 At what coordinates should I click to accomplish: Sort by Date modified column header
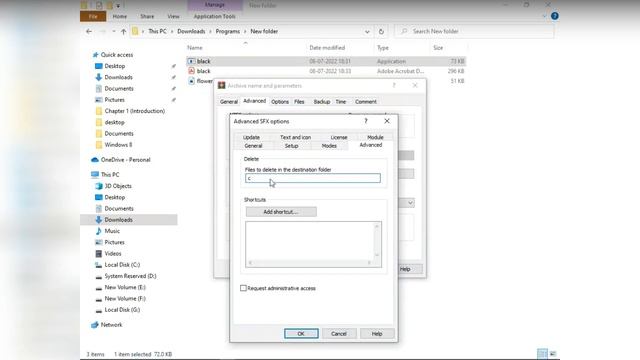[327, 48]
